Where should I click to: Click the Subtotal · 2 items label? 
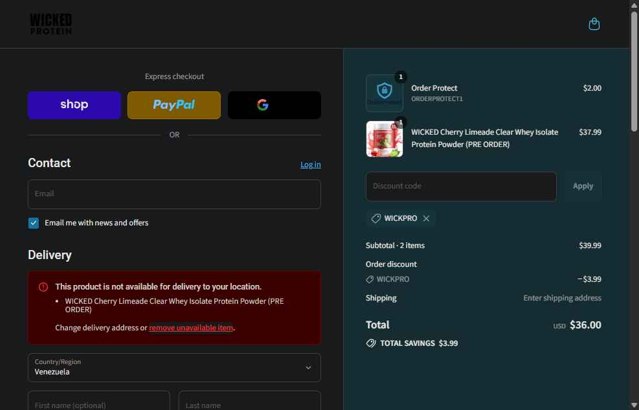pyautogui.click(x=395, y=245)
